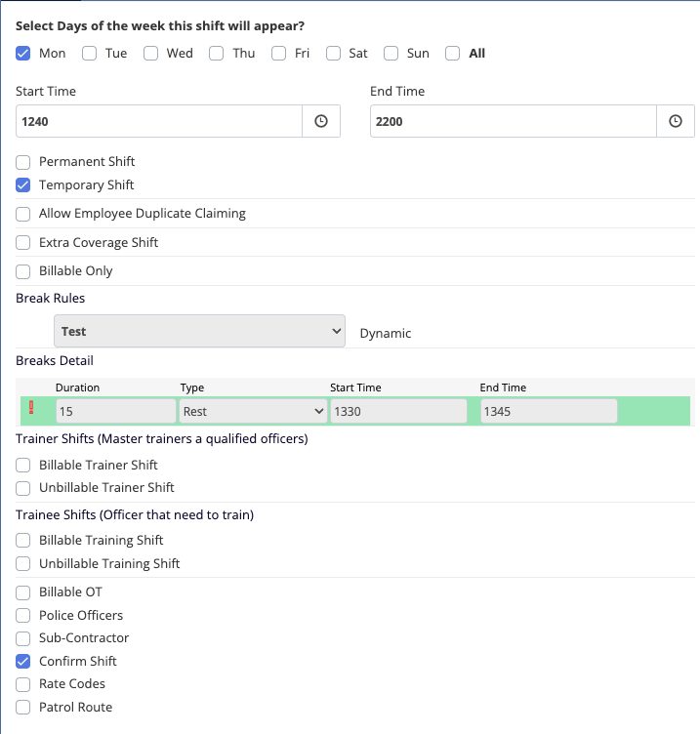Tick the Permanent Shift checkbox
Image resolution: width=700 pixels, height=734 pixels.
click(x=23, y=162)
